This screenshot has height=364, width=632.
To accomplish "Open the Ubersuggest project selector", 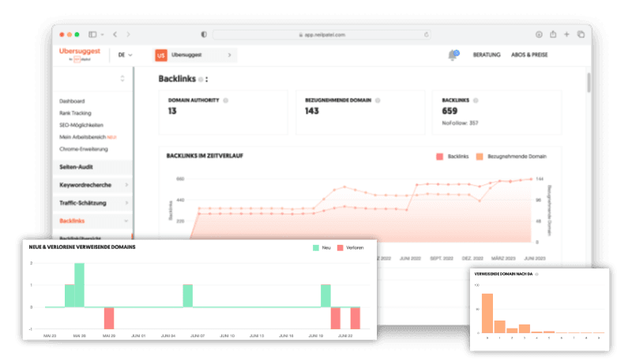I will pyautogui.click(x=196, y=54).
